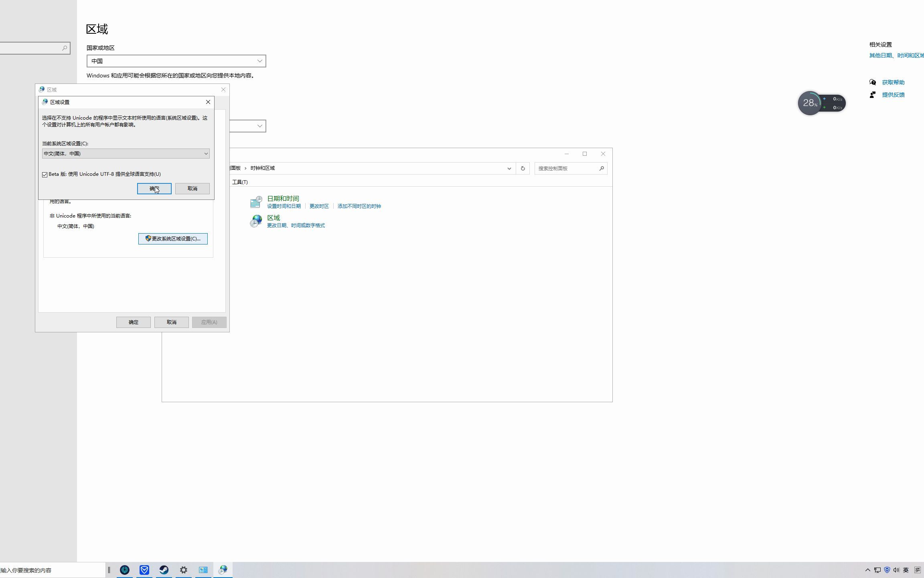Click 更改系统区域设置(C)... button

[173, 239]
